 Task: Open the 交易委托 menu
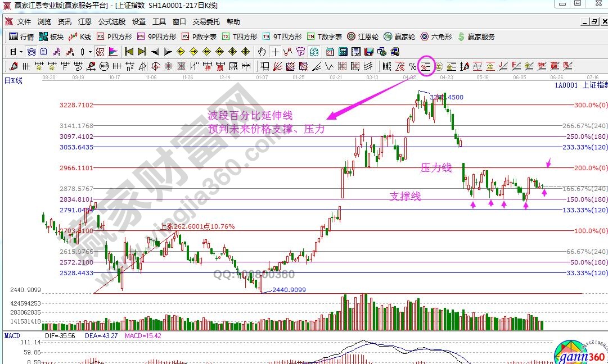206,22
